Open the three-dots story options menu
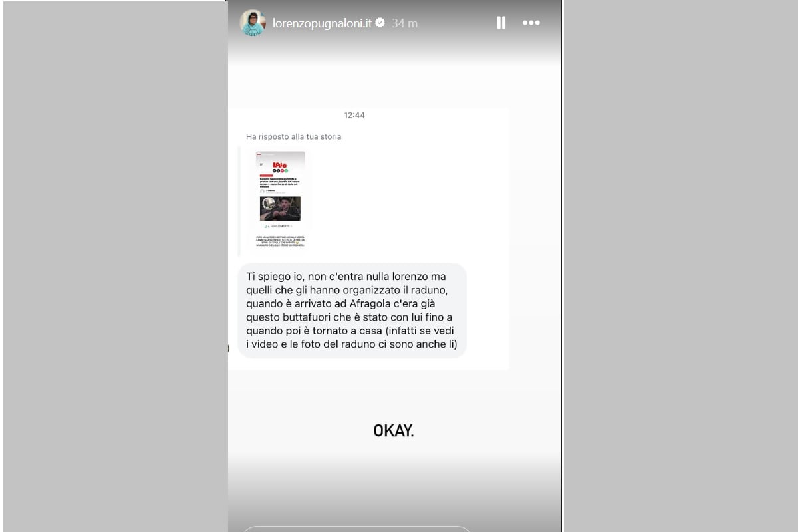Viewport: 798px width, 532px height. (531, 23)
